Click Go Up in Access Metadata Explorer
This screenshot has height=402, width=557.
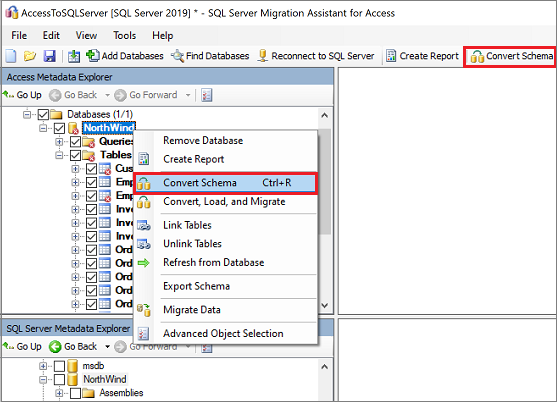click(22, 95)
